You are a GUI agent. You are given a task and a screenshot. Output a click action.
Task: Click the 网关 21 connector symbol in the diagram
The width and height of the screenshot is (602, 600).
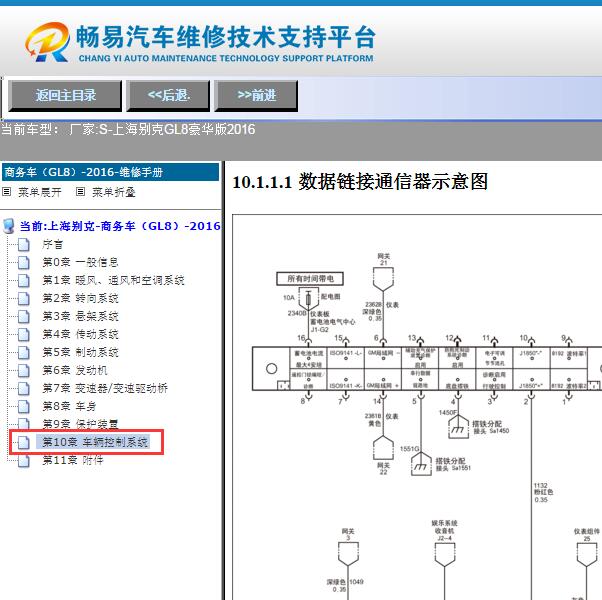tap(383, 279)
